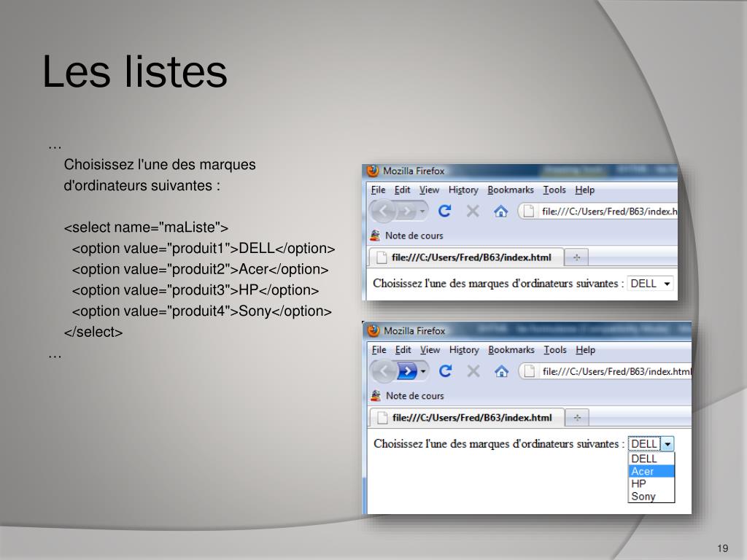Viewport: 747px width, 560px height.
Task: Open File menu in lower Firefox window
Action: (379, 349)
